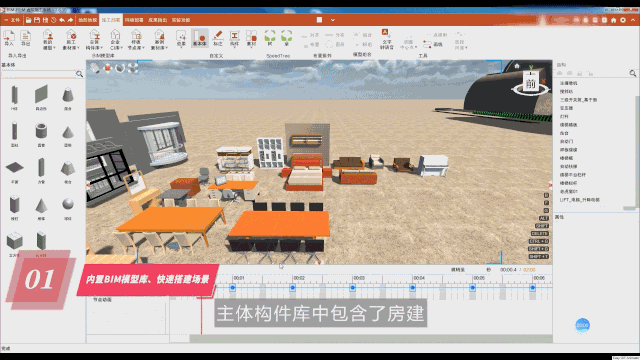640x360 pixels.
Task: Click the history clock quick-access icon
Action: coord(53,20)
